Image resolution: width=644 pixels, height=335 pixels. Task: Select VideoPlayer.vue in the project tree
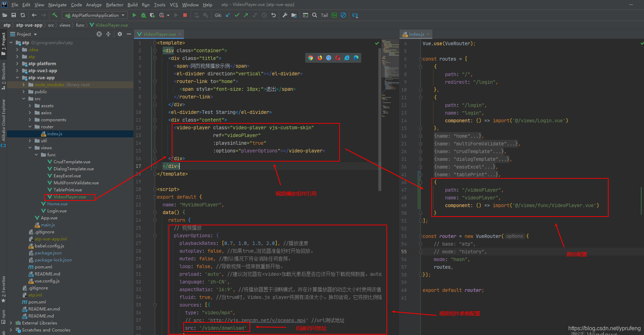tap(70, 197)
